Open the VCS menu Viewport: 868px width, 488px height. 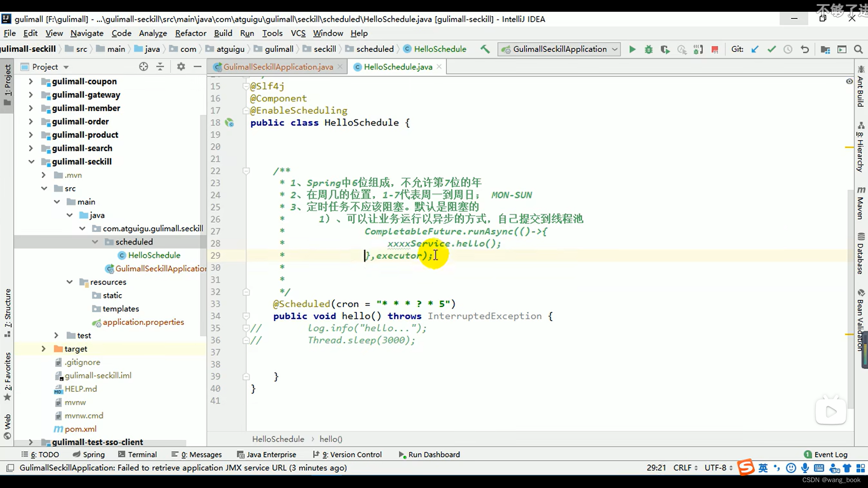tap(298, 33)
